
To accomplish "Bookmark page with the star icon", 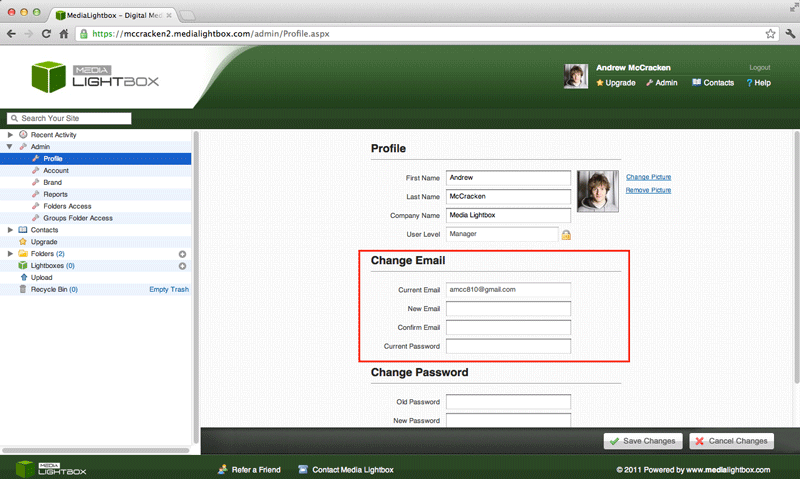I will coord(770,33).
